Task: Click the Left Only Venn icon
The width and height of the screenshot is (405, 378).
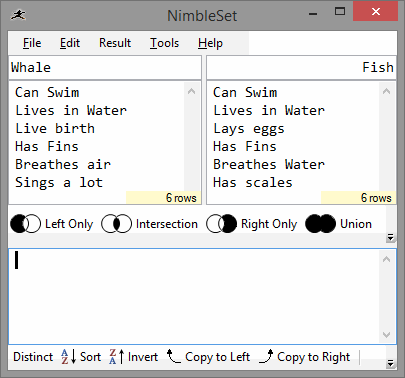Action: coord(26,224)
